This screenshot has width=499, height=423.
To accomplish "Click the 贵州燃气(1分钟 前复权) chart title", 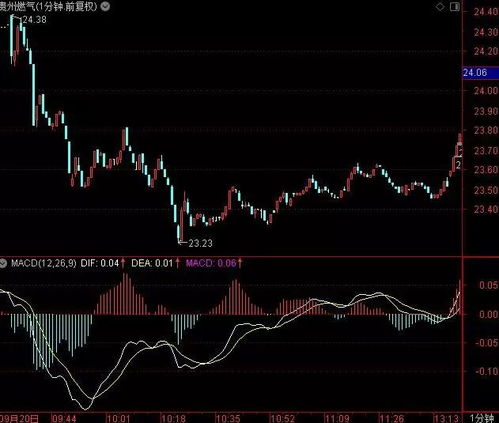I will coord(49,6).
